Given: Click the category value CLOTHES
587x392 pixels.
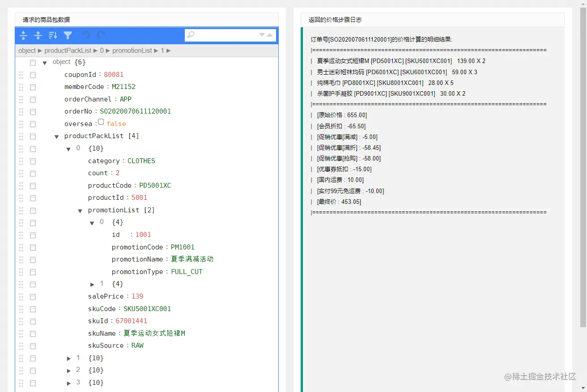Looking at the screenshot, I should point(141,161).
